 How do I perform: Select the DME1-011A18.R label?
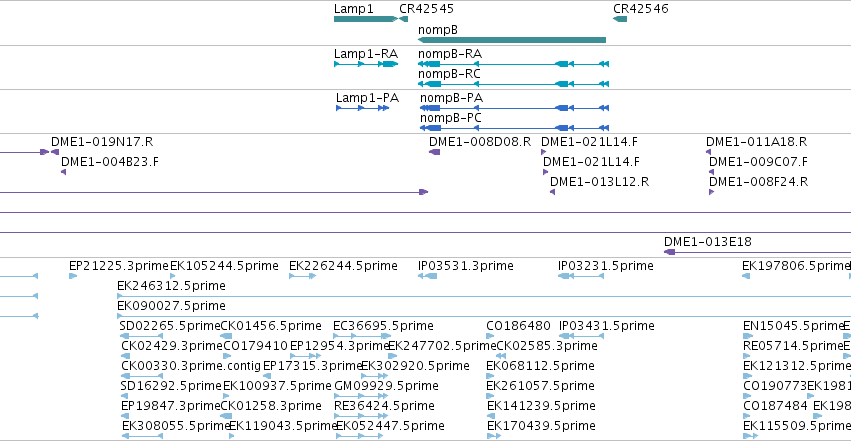[x=757, y=142]
